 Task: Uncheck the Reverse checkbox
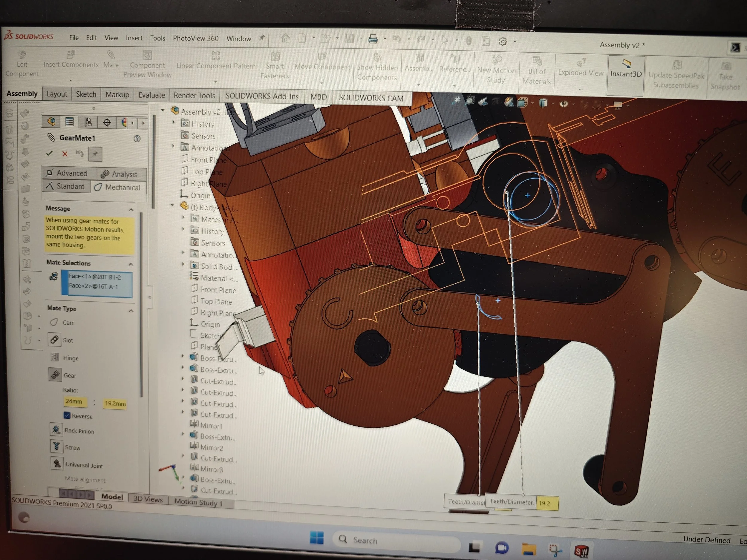pos(67,415)
